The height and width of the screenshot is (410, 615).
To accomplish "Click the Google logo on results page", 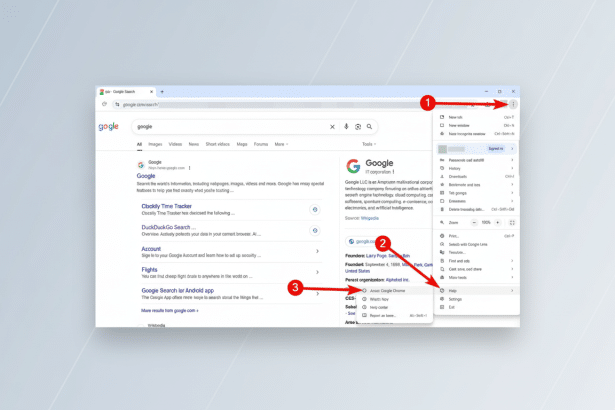I will pos(109,126).
